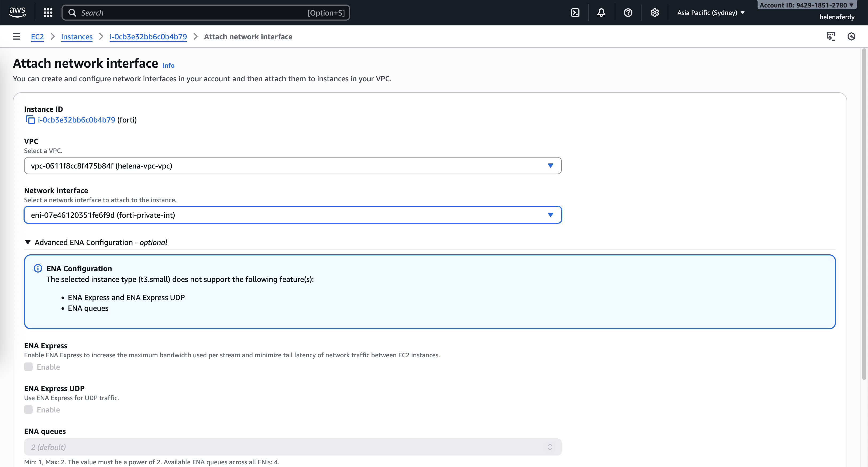Click the ENA queues stepper arrows
868x467 pixels.
pos(550,447)
